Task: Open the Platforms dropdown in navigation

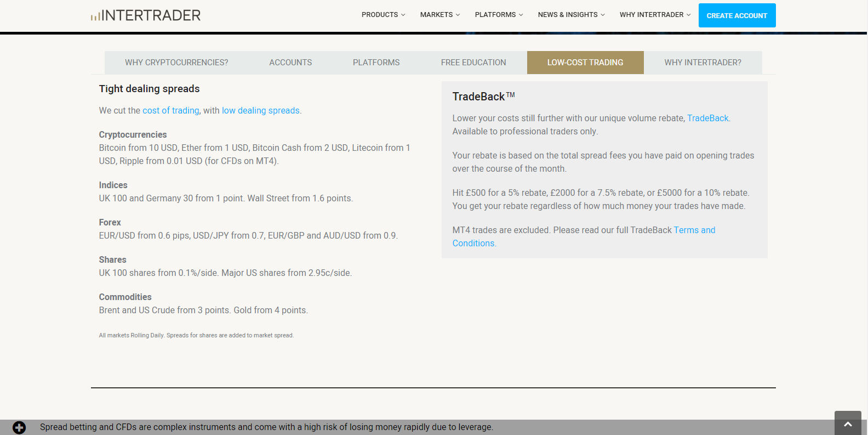Action: 499,15
